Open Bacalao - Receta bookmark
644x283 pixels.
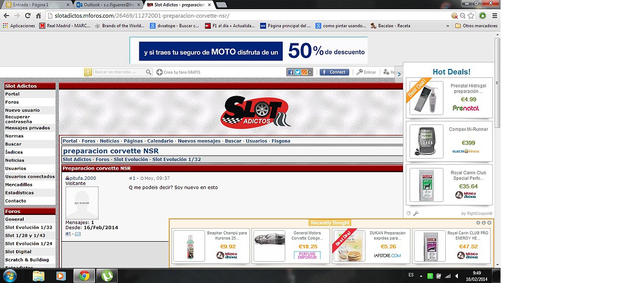click(x=390, y=26)
